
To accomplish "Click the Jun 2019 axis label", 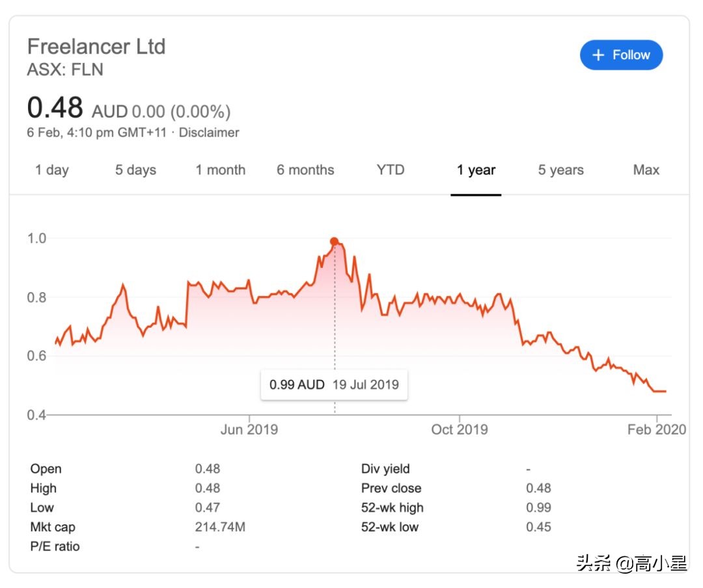I will click(249, 429).
